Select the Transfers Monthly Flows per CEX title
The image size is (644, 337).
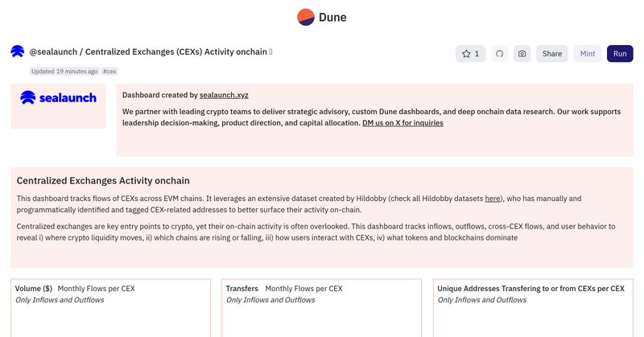[x=284, y=289]
